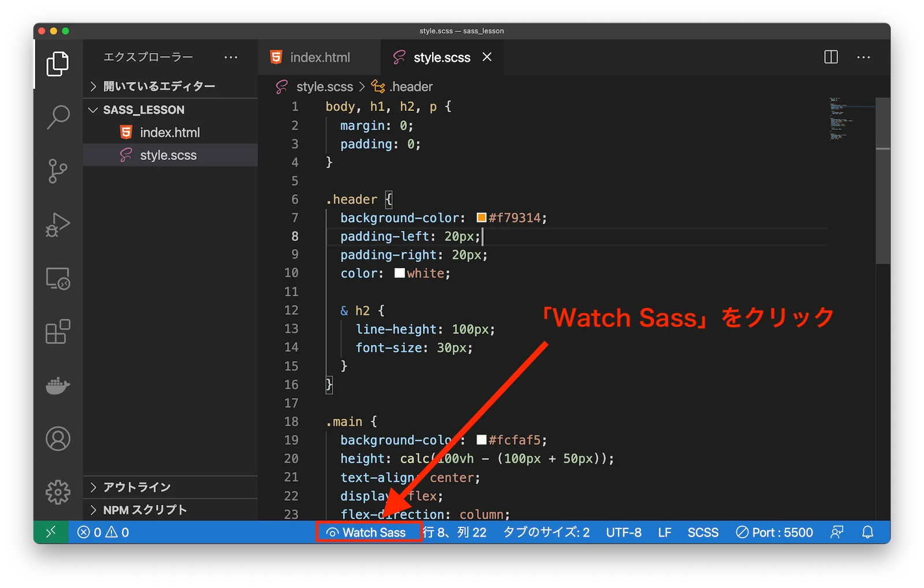This screenshot has height=588, width=924.
Task: Click Port : 5500 in the status bar
Action: (774, 532)
